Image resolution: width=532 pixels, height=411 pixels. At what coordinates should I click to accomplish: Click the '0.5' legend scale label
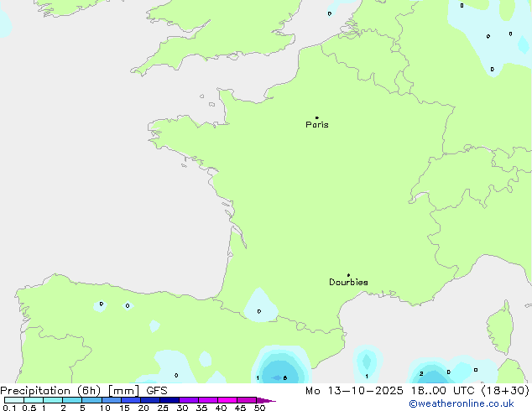pos(29,408)
